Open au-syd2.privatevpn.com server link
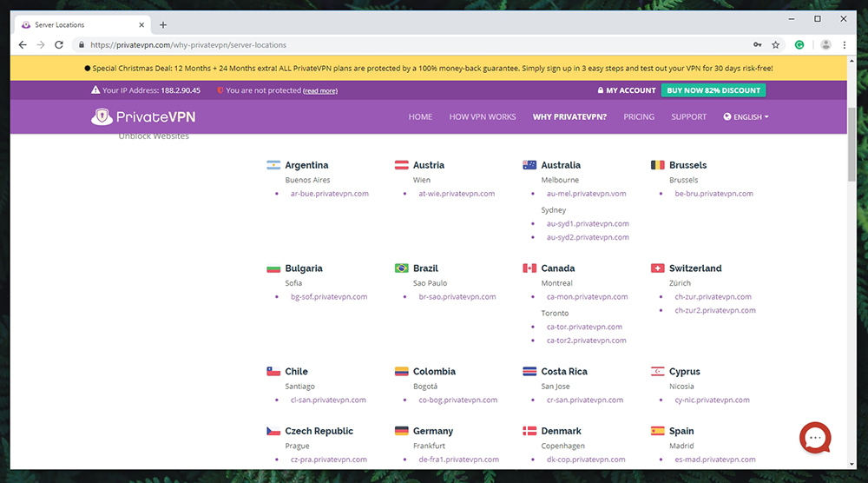Viewport: 868px width, 483px height. (x=588, y=237)
